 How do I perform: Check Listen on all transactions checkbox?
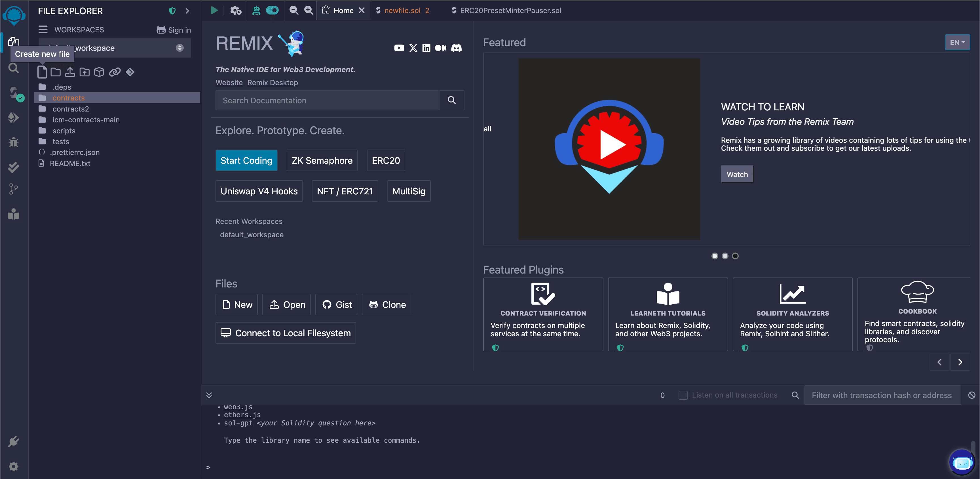pyautogui.click(x=683, y=395)
